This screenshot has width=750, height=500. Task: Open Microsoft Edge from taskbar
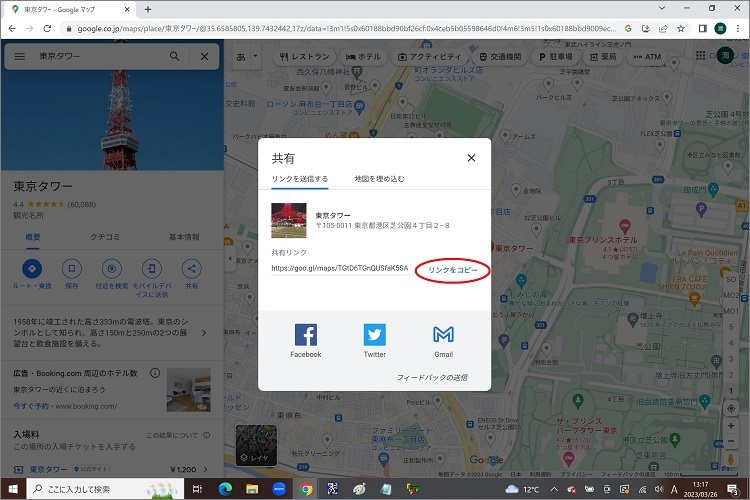pos(225,489)
